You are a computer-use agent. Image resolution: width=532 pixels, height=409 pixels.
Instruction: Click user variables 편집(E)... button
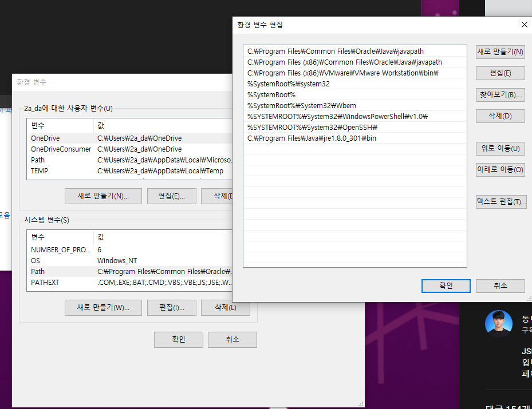click(x=172, y=196)
